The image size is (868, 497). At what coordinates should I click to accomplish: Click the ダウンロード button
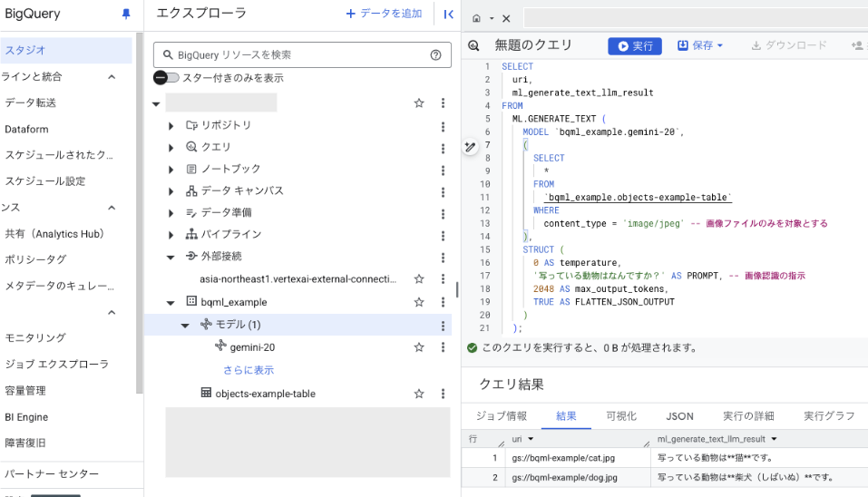789,45
